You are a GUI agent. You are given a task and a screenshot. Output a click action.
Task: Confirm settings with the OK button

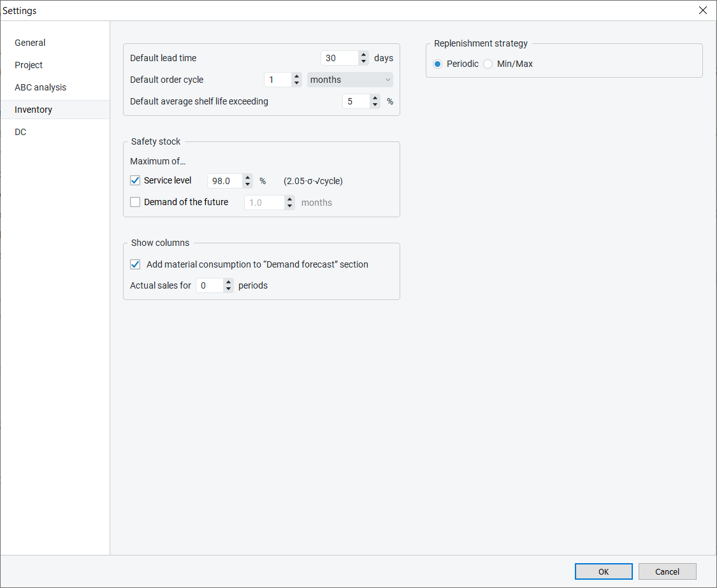(x=603, y=571)
